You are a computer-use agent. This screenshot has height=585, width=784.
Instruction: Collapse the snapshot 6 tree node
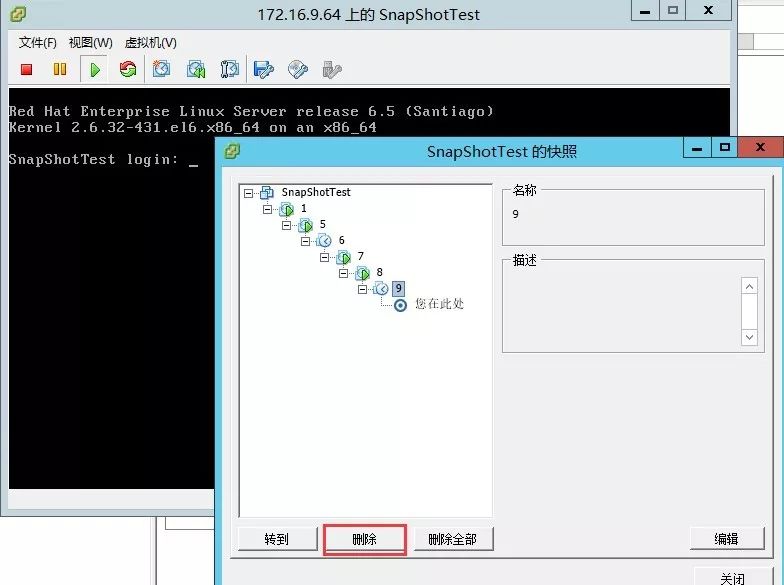(306, 241)
